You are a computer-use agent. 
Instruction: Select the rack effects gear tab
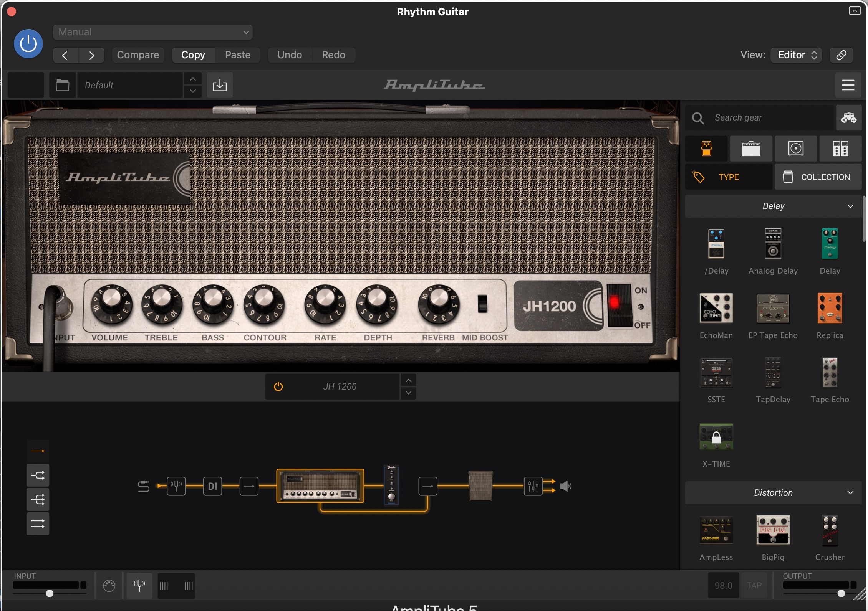click(x=840, y=149)
